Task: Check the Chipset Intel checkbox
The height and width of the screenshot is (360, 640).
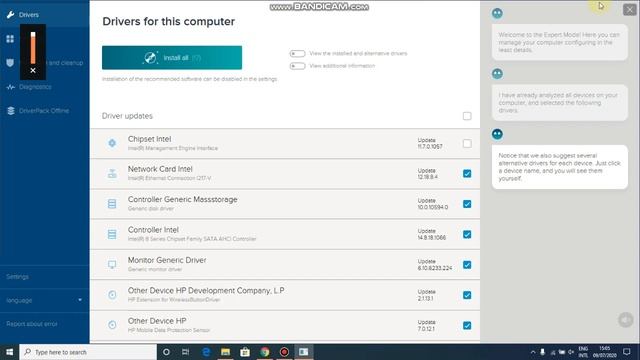Action: pos(467,143)
